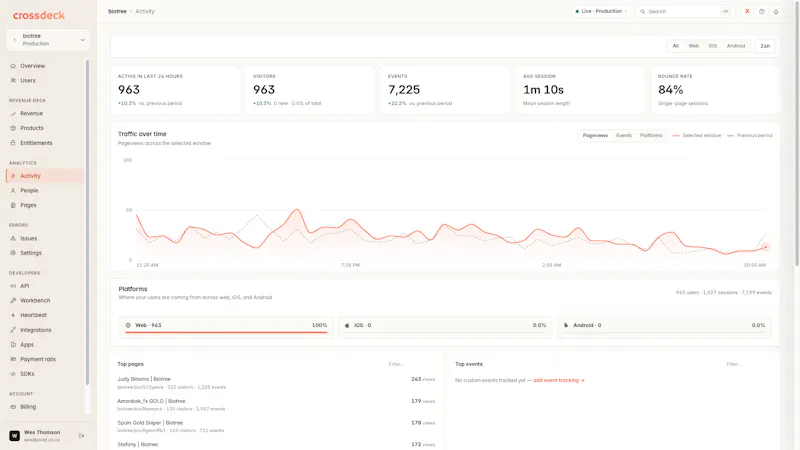
Task: Select the All platform filter
Action: point(676,46)
